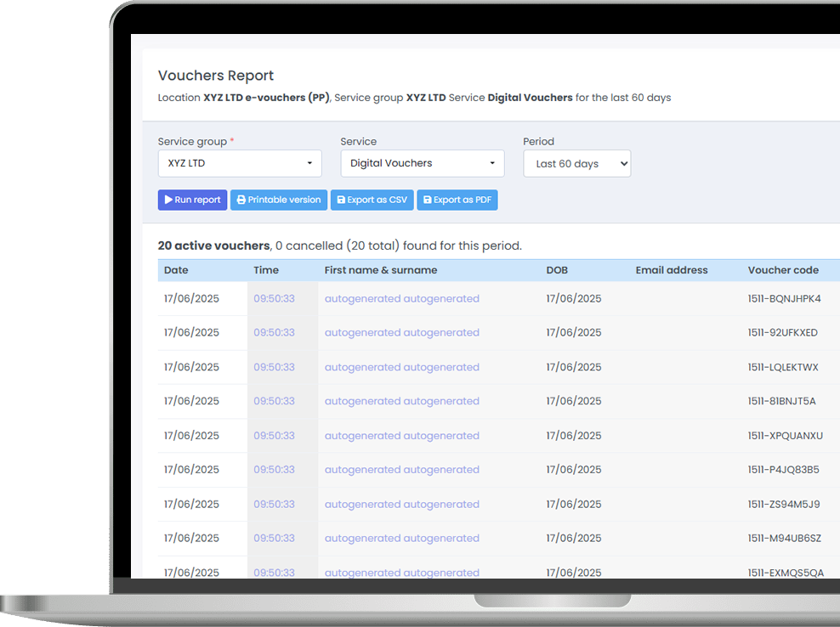Open autogenerated name in the 1511-XPQUANXU row
The width and height of the screenshot is (840, 627).
pos(401,436)
